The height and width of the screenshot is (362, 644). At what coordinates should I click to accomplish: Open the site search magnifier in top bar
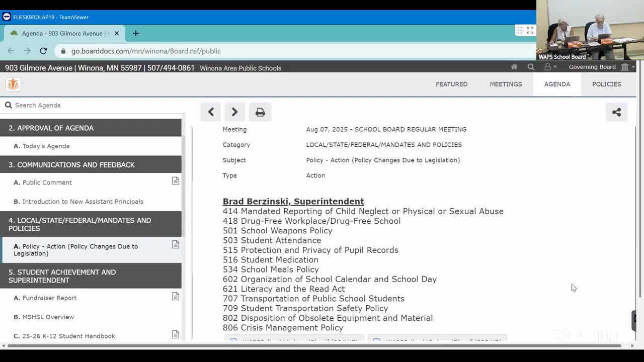(531, 67)
